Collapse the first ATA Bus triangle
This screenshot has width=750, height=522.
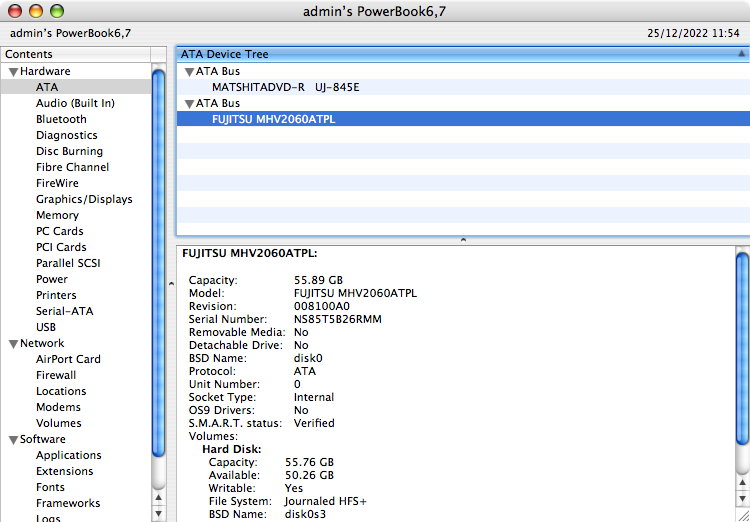(189, 72)
